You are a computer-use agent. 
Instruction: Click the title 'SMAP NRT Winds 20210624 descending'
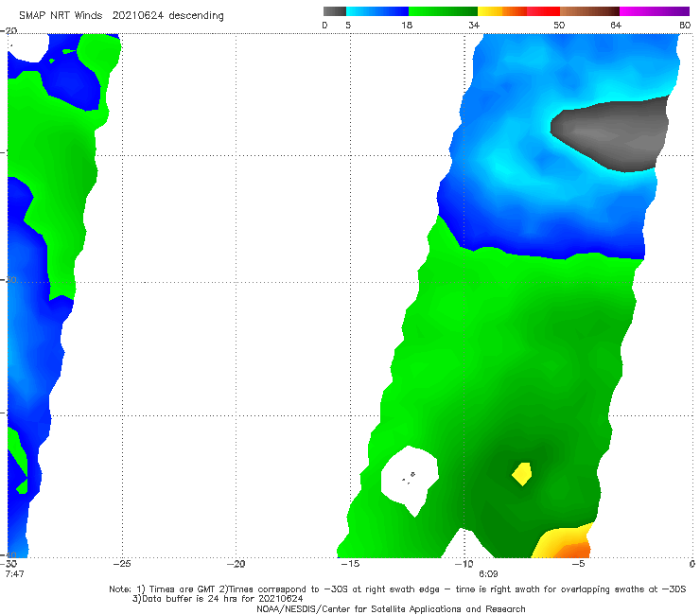[121, 16]
